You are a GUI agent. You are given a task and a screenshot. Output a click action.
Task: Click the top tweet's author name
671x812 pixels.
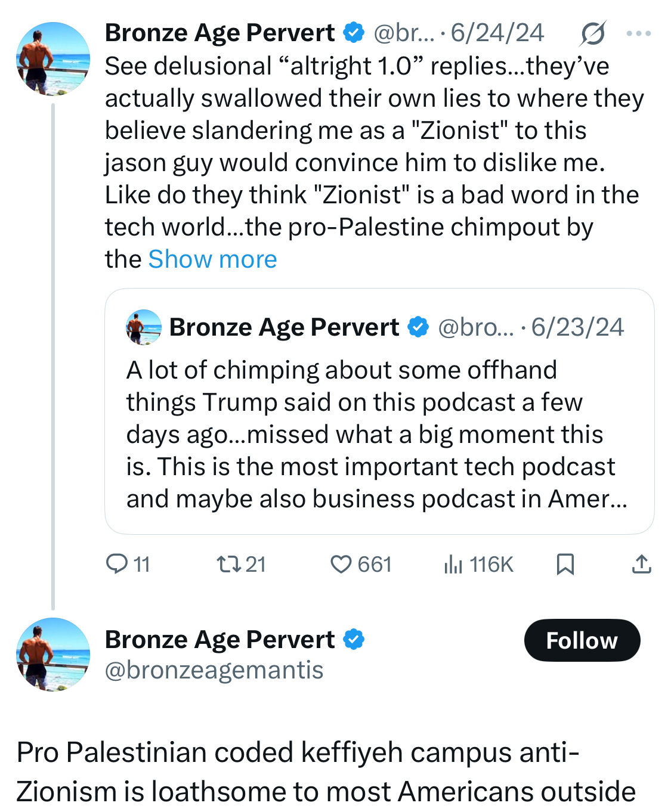pos(219,33)
